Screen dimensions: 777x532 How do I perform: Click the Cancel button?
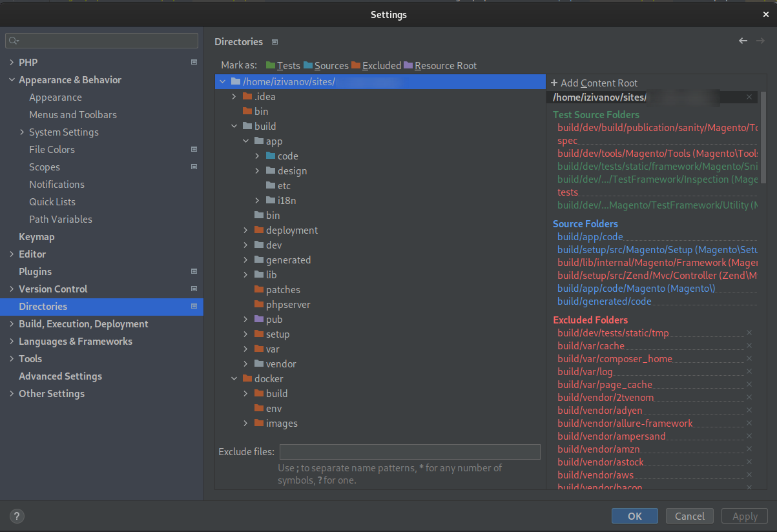tap(690, 516)
